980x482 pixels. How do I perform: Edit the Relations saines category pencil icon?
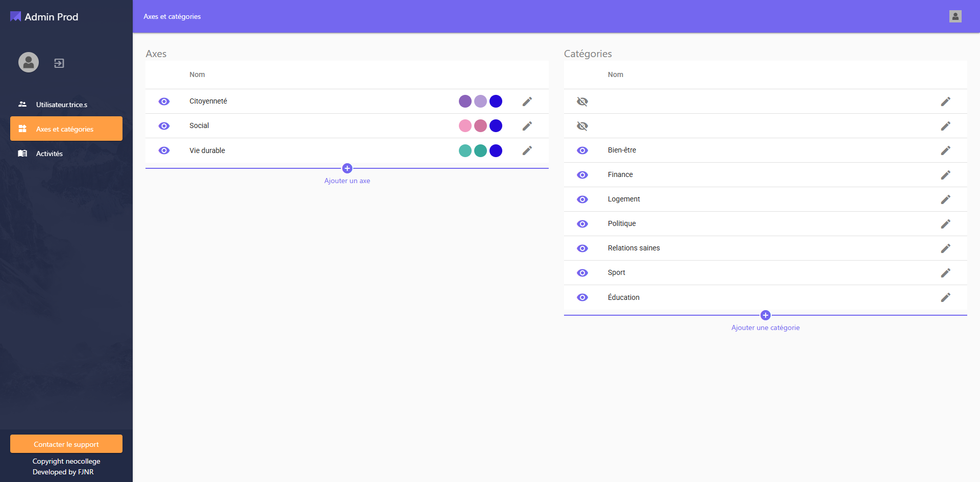(x=946, y=248)
